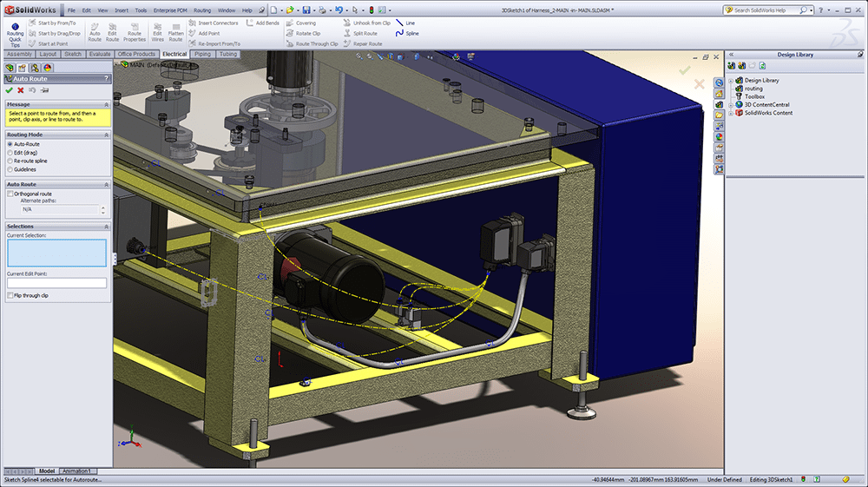Collapse the Selections section
Image resolution: width=868 pixels, height=487 pixels.
coord(106,226)
